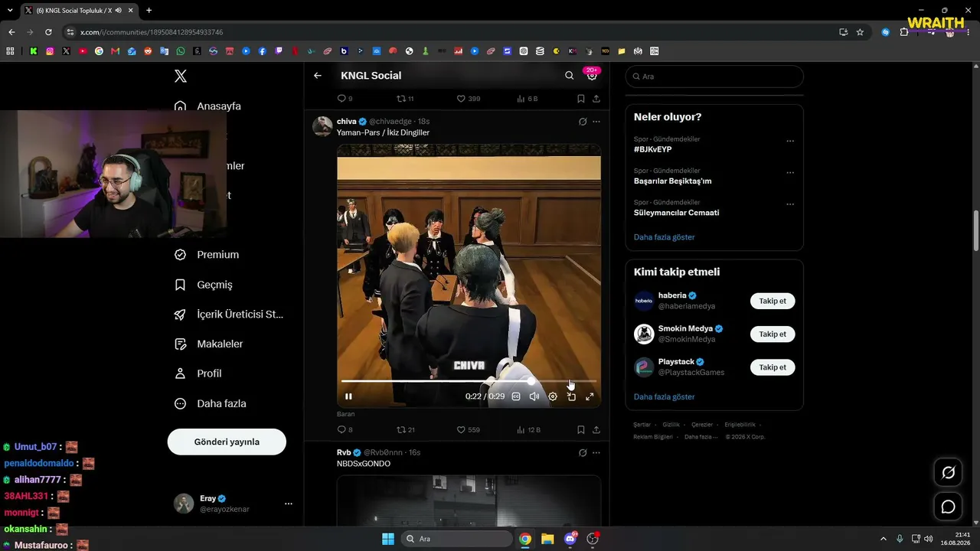Like the post with 399 likes

tap(468, 99)
